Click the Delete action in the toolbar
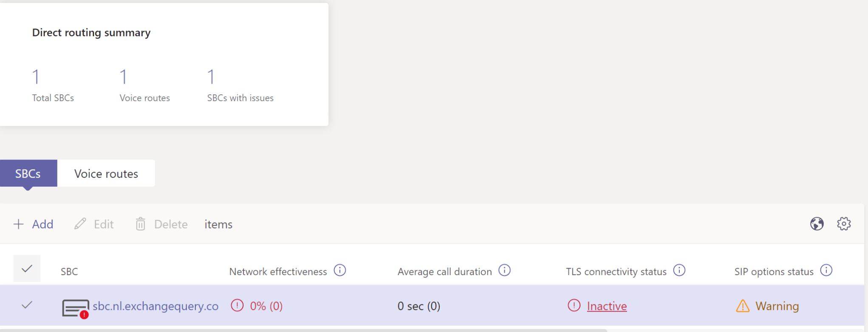 [x=161, y=224]
